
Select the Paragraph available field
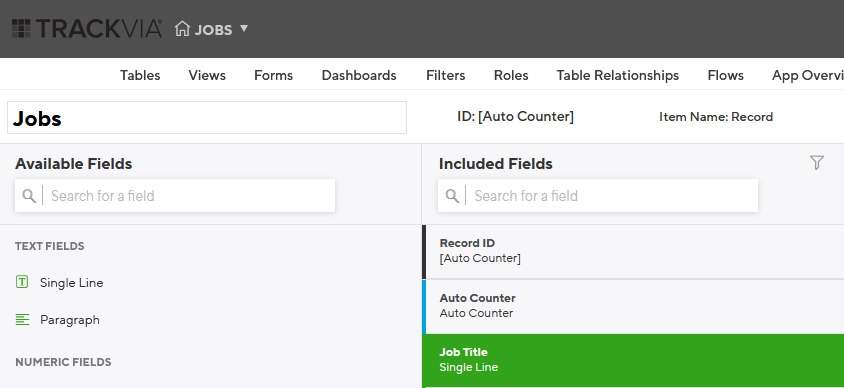tap(69, 320)
